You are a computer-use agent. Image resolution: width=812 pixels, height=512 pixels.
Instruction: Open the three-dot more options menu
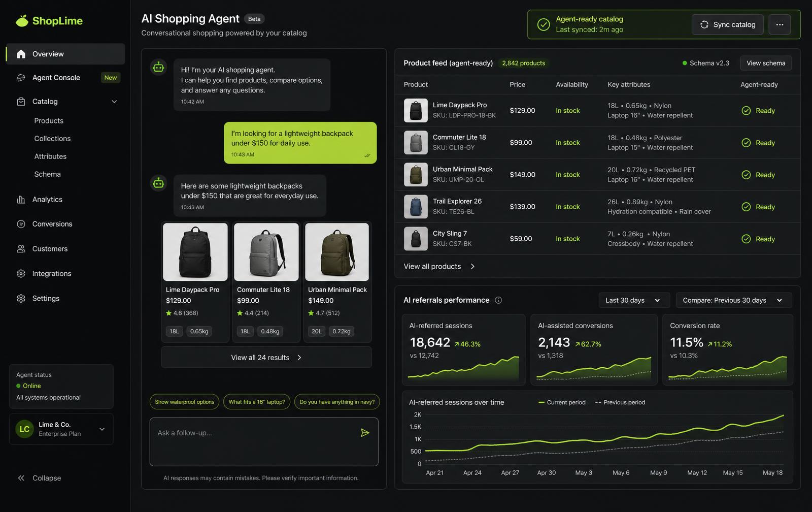pyautogui.click(x=780, y=24)
